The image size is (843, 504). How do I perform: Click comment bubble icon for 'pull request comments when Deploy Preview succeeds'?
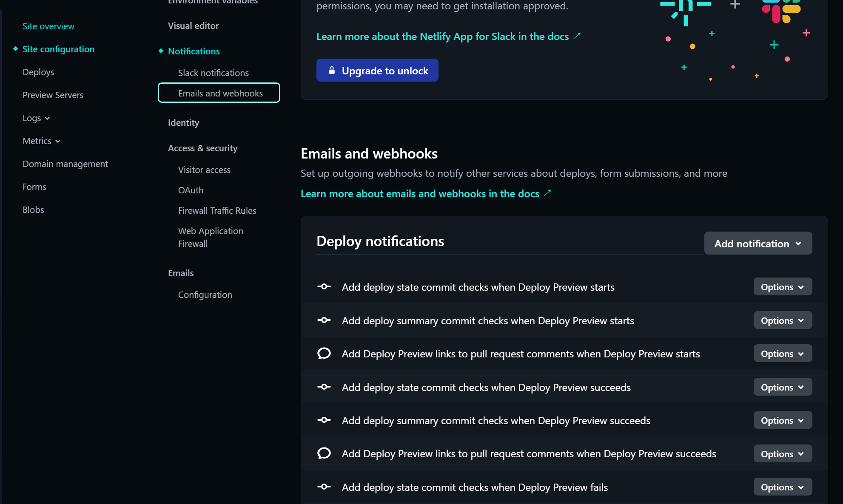pyautogui.click(x=324, y=453)
